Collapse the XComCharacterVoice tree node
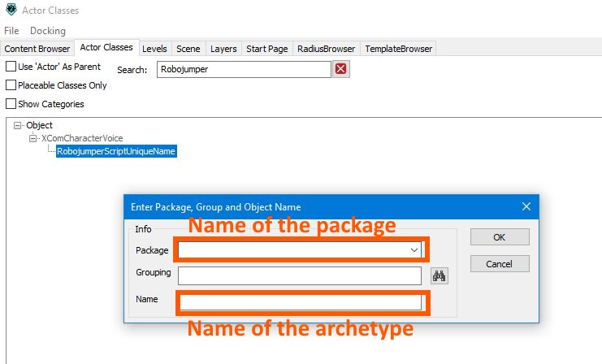This screenshot has height=364, width=602. (33, 138)
